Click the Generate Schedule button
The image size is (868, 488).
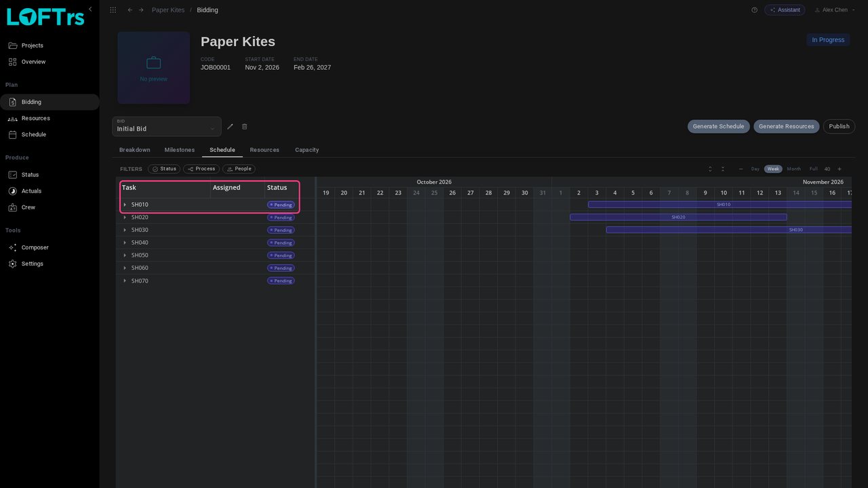pyautogui.click(x=718, y=127)
